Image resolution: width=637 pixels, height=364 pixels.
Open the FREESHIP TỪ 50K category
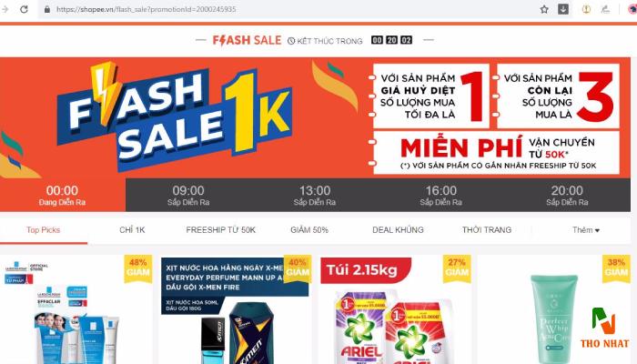[x=220, y=230]
